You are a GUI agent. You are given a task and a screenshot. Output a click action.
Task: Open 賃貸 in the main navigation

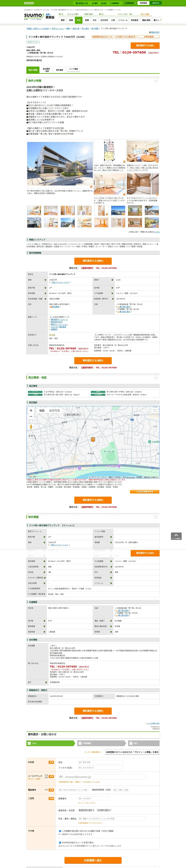pyautogui.click(x=62, y=20)
